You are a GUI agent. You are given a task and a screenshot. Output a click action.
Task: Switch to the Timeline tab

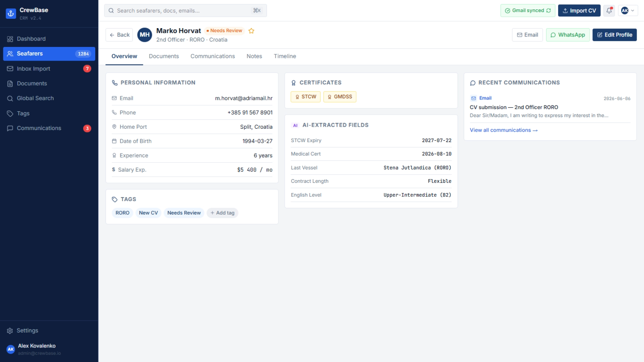pyautogui.click(x=285, y=56)
